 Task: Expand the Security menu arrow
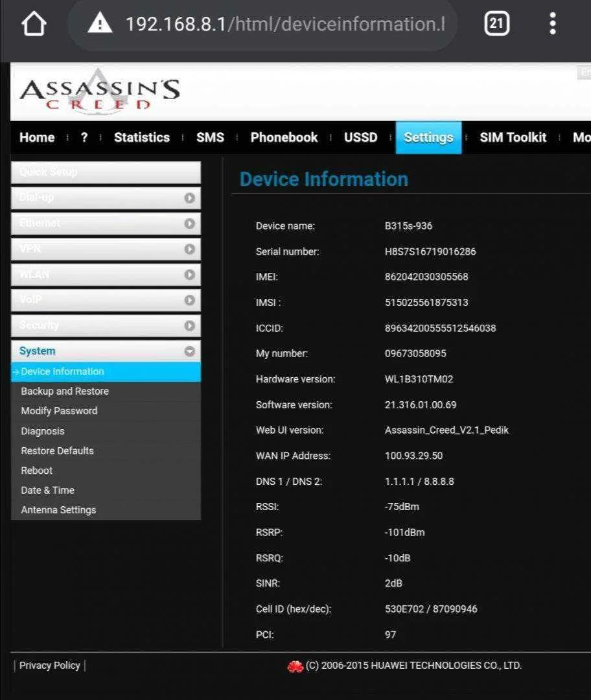point(190,325)
